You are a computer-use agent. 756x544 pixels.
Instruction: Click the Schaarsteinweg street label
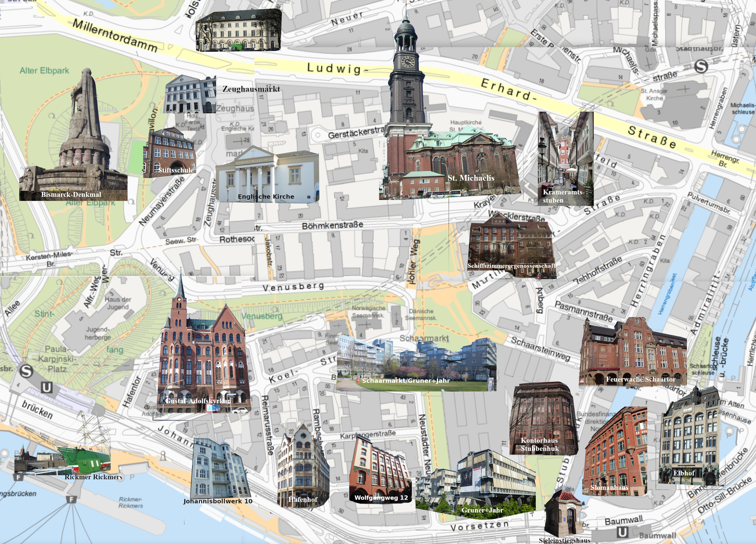tap(541, 349)
